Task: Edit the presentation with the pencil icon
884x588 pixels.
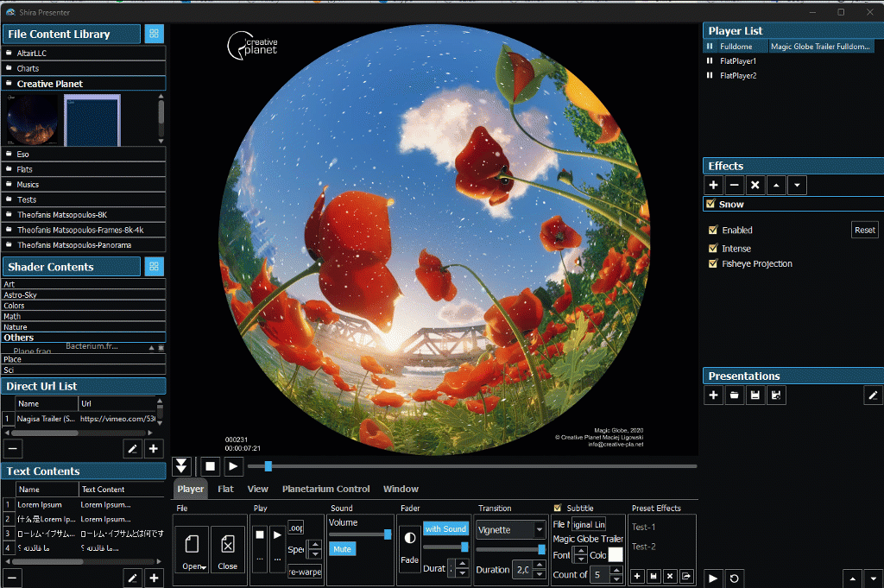Action: [x=873, y=395]
